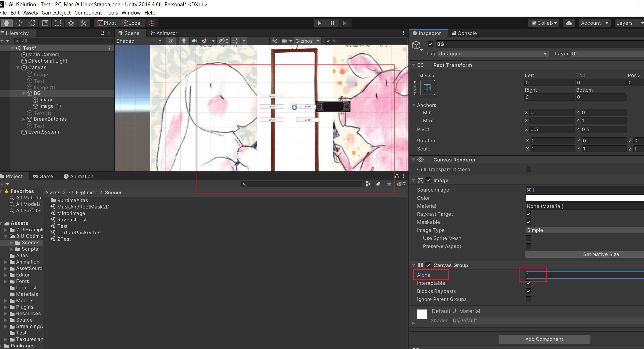Image resolution: width=644 pixels, height=349 pixels.
Task: Click Add Component button
Action: tap(544, 339)
